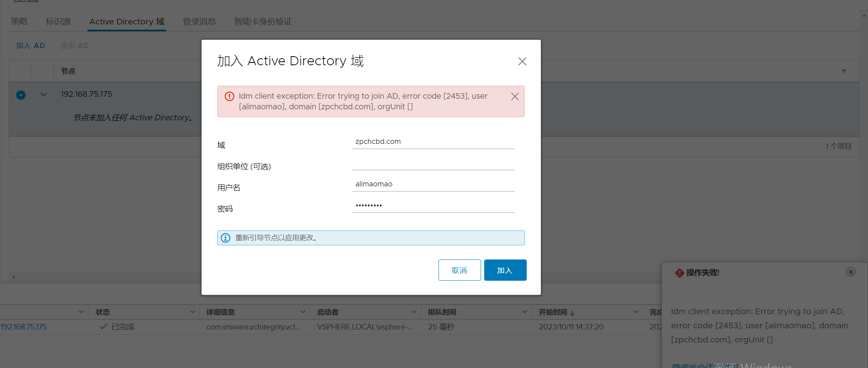868x368 pixels.
Task: Focus the optional organizational unit field
Action: 433,163
